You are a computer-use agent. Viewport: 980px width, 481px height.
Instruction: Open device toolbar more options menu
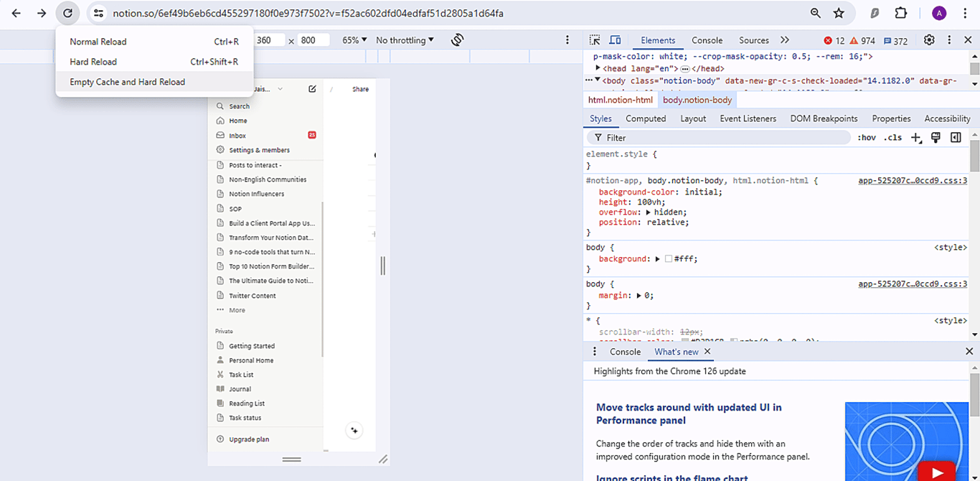567,40
